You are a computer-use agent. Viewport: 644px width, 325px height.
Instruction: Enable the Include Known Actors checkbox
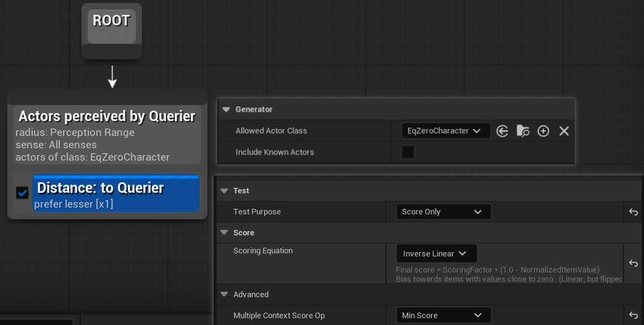coord(408,152)
